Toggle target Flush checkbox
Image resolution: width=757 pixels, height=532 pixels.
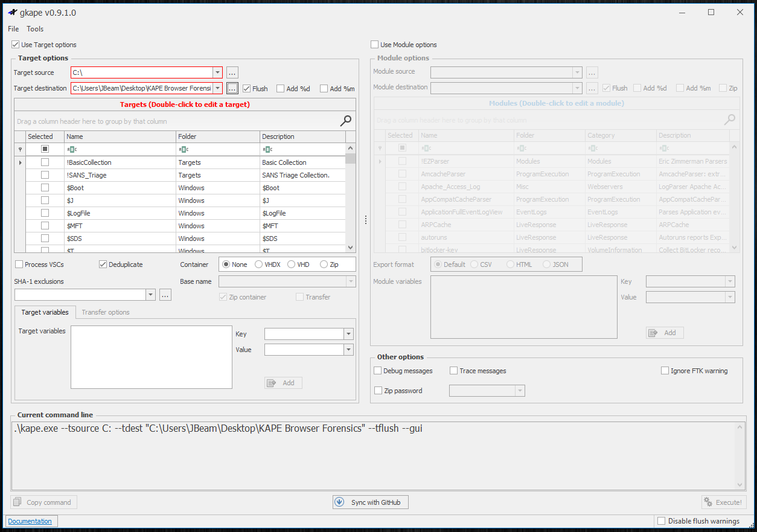pos(246,88)
